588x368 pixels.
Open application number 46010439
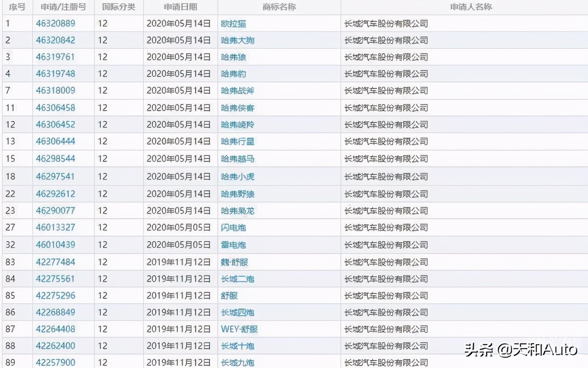(55, 244)
